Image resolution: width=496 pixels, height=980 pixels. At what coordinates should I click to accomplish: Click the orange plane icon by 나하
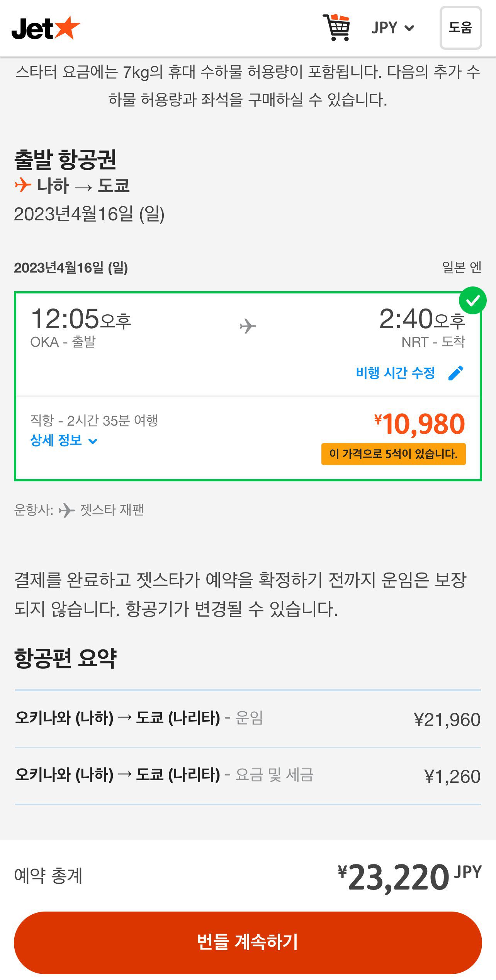point(23,185)
